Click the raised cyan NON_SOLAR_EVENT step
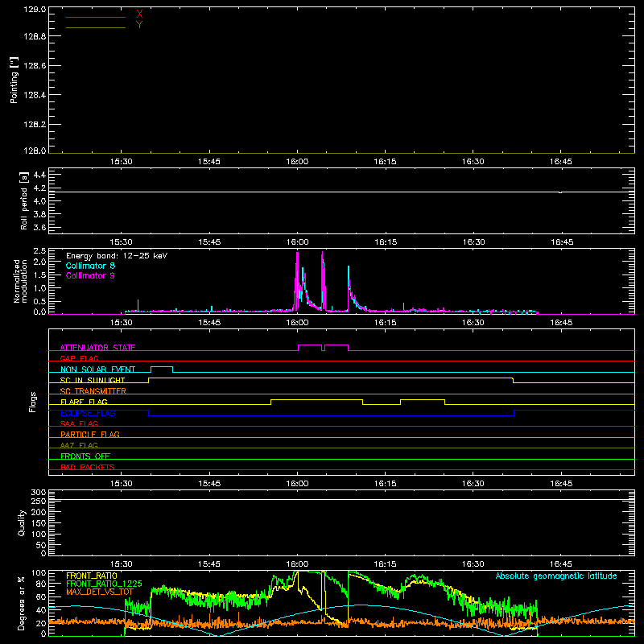Viewport: 644px width, 644px height. 162,367
